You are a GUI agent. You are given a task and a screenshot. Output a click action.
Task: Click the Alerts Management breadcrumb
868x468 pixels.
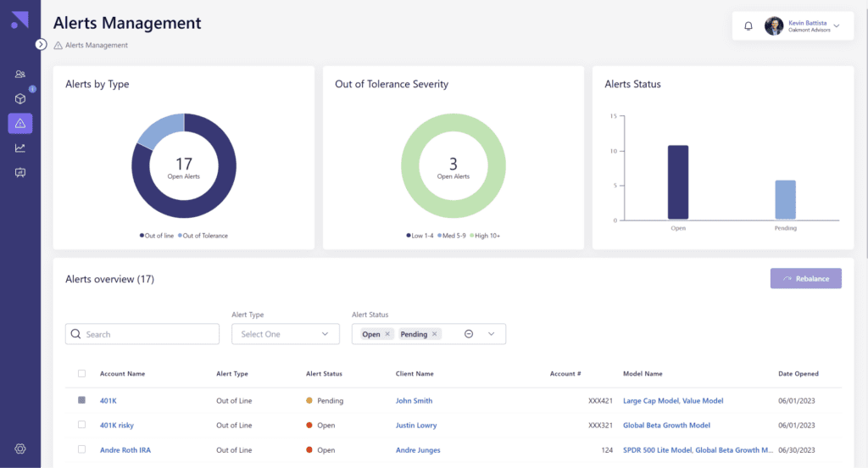pyautogui.click(x=96, y=45)
